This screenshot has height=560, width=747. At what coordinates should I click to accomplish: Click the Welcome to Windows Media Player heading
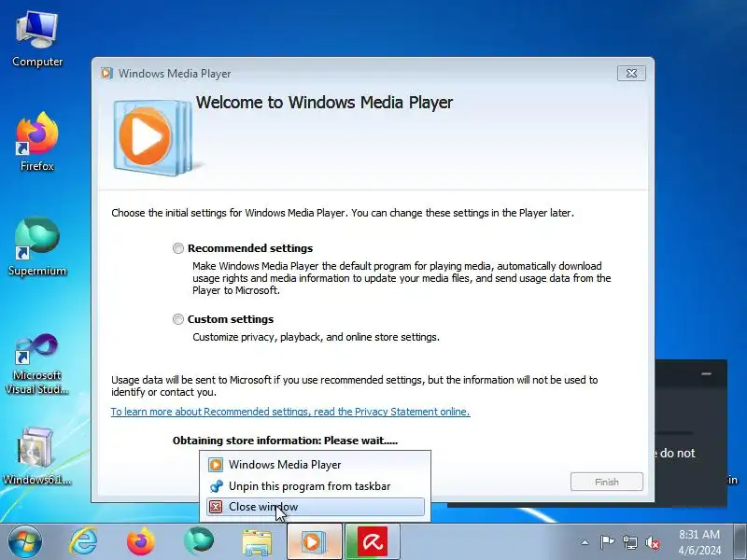324,103
